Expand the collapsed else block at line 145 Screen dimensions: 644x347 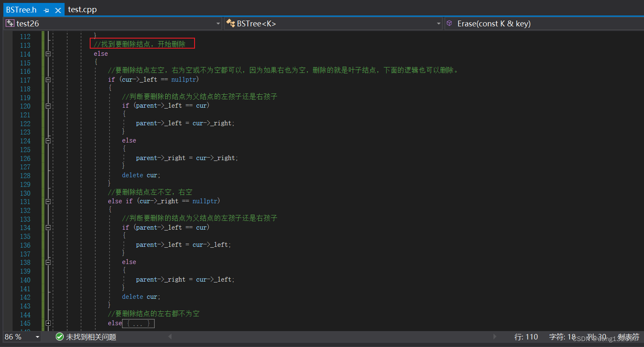[x=48, y=323]
